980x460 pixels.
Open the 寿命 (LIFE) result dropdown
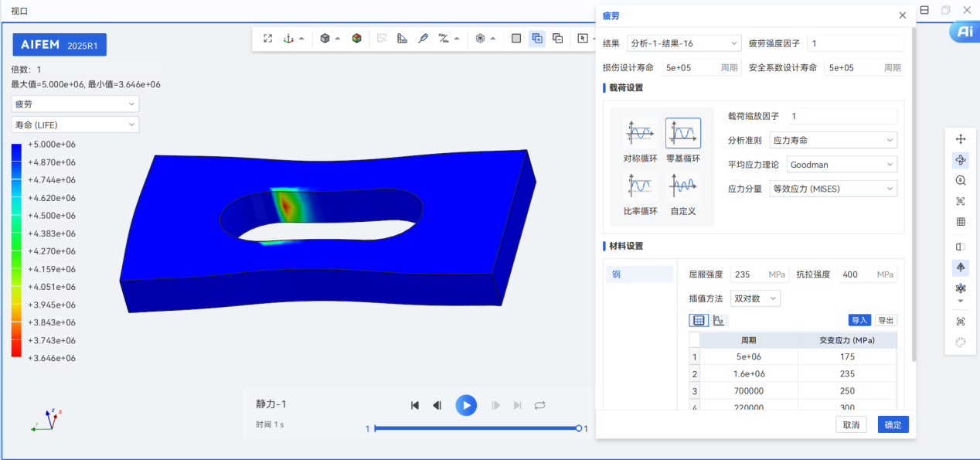tap(75, 124)
